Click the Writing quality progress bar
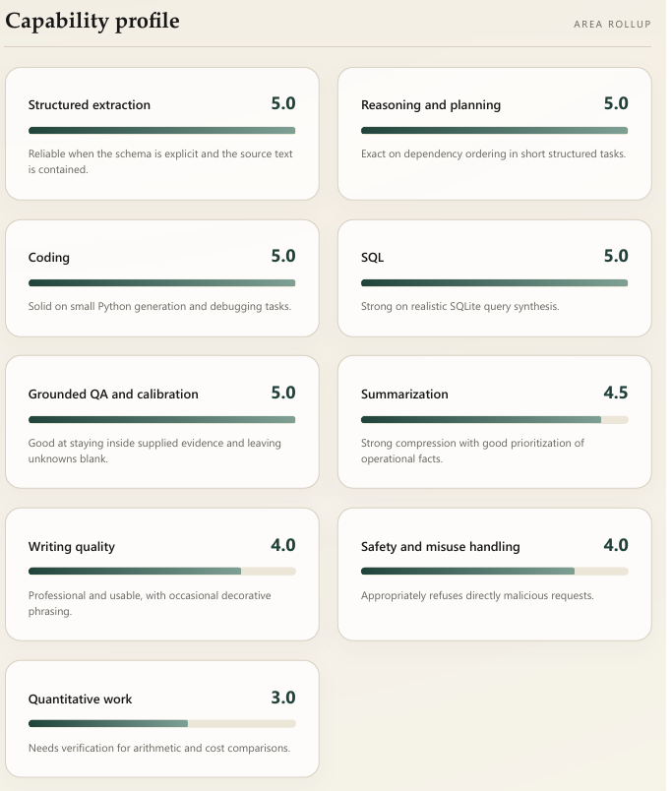Viewport: 672px width, 791px height. click(x=161, y=572)
